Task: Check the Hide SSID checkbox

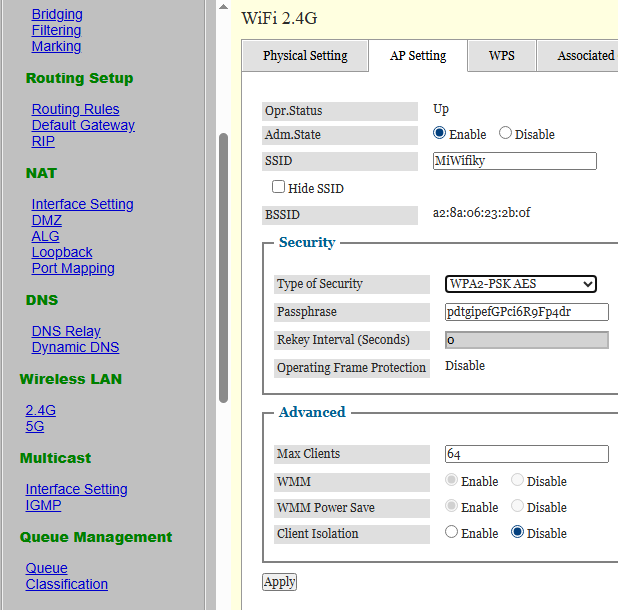Action: coord(279,187)
